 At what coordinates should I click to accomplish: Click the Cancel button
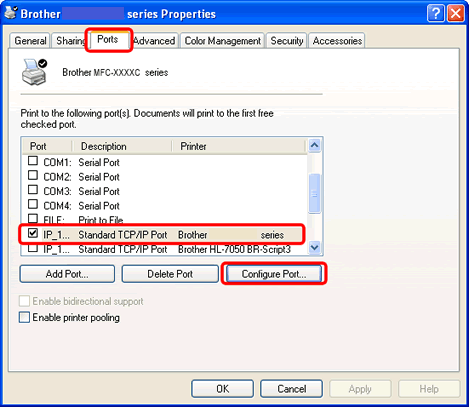[291, 389]
